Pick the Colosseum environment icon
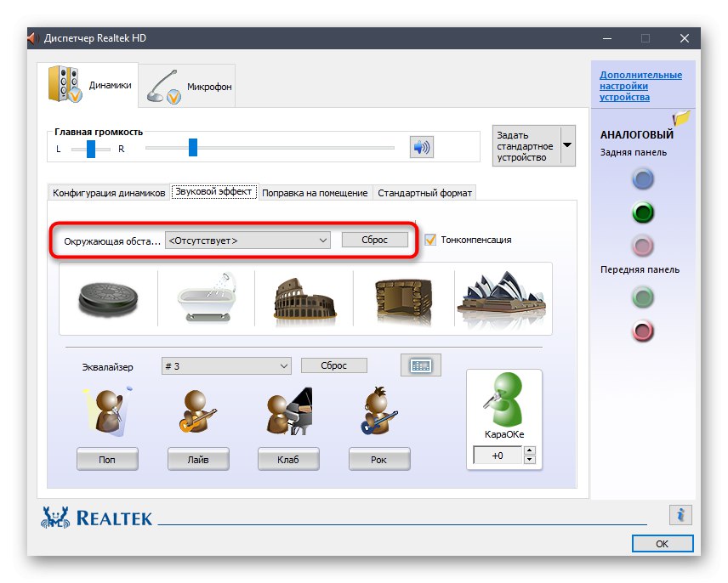The width and height of the screenshot is (728, 583). point(304,299)
